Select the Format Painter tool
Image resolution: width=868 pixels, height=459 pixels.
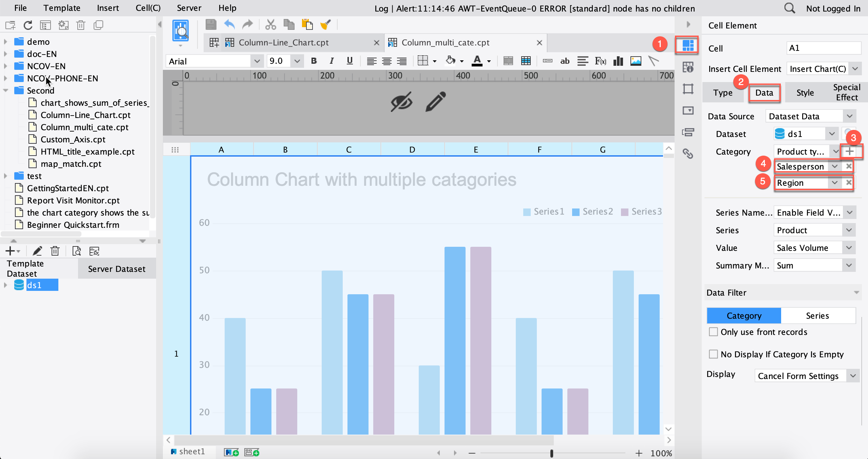(325, 24)
